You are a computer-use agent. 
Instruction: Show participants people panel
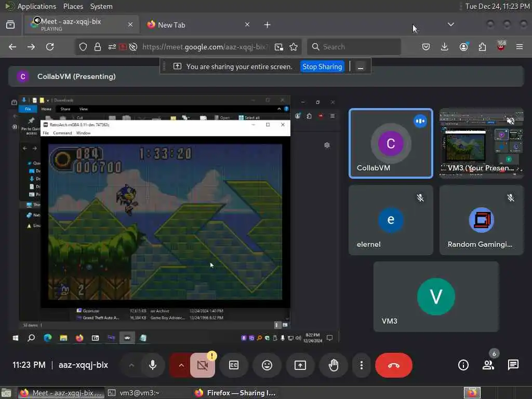488,365
